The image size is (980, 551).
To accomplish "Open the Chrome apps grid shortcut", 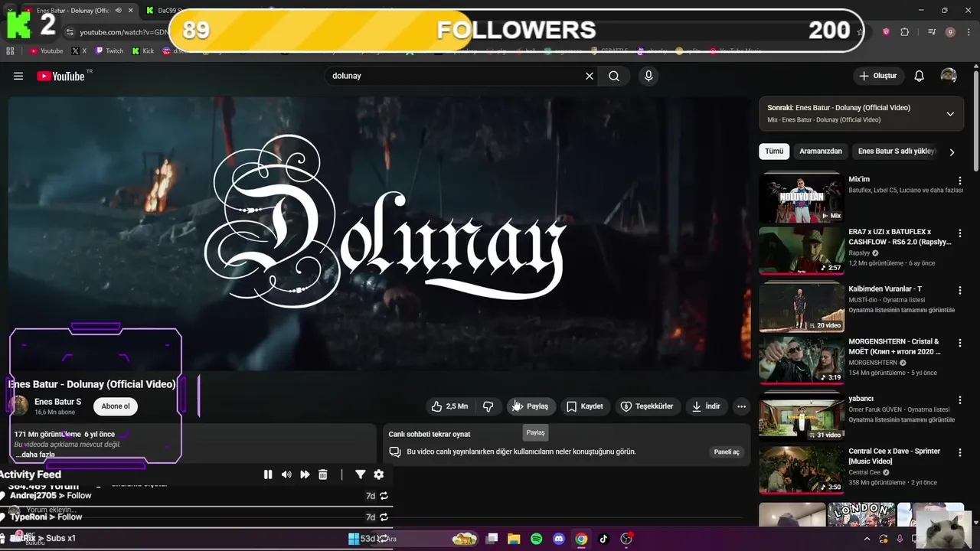I will 10,51.
